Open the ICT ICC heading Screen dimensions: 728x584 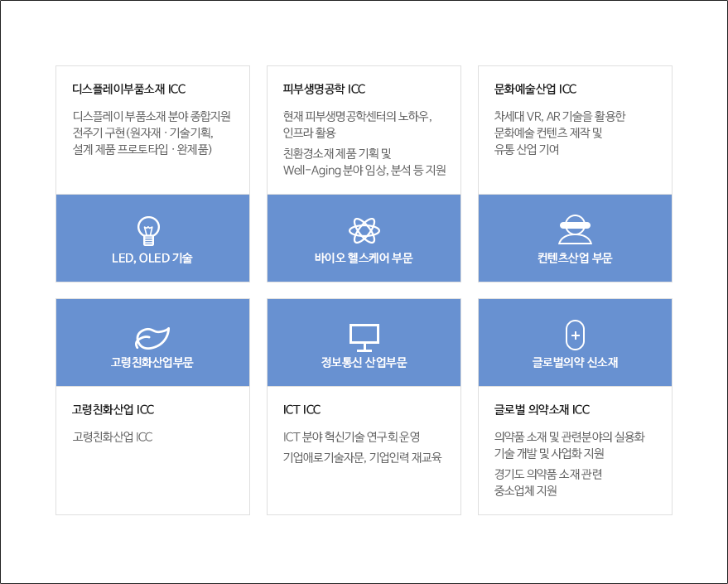301,409
